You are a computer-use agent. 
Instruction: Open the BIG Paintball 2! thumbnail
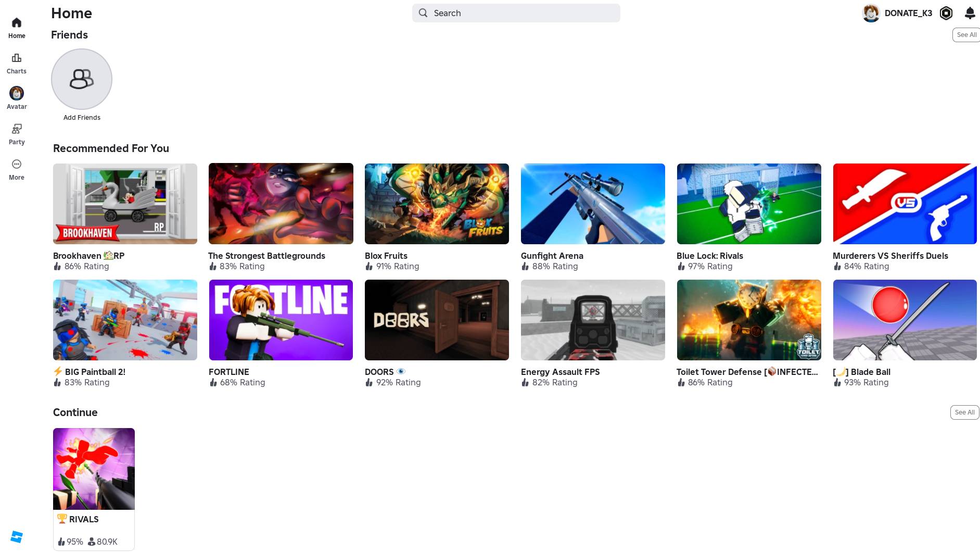point(125,320)
